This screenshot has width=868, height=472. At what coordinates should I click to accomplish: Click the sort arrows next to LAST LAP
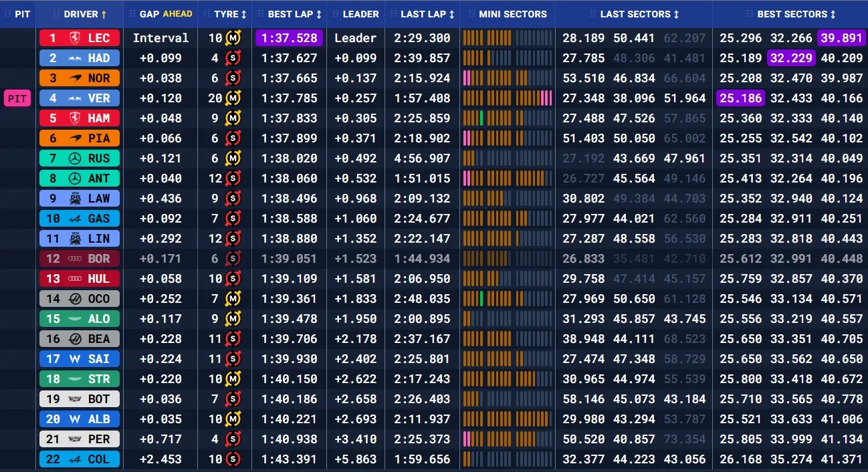click(x=452, y=14)
